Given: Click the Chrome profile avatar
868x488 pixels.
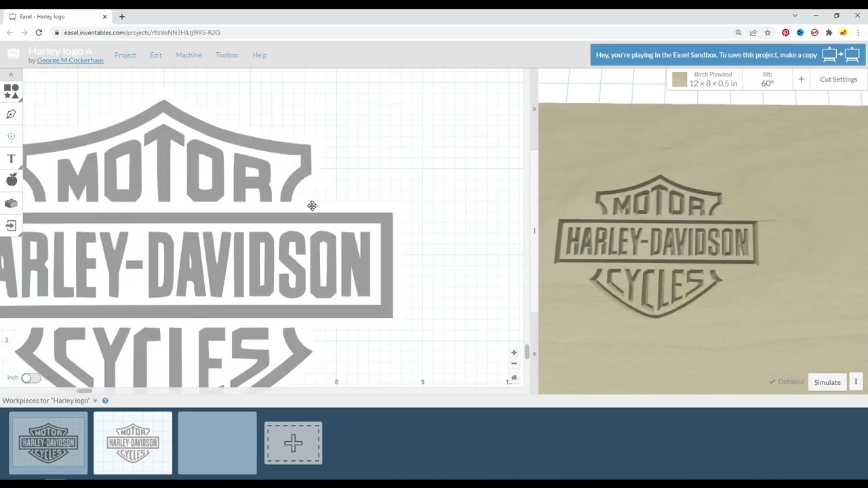Looking at the screenshot, I should (843, 33).
